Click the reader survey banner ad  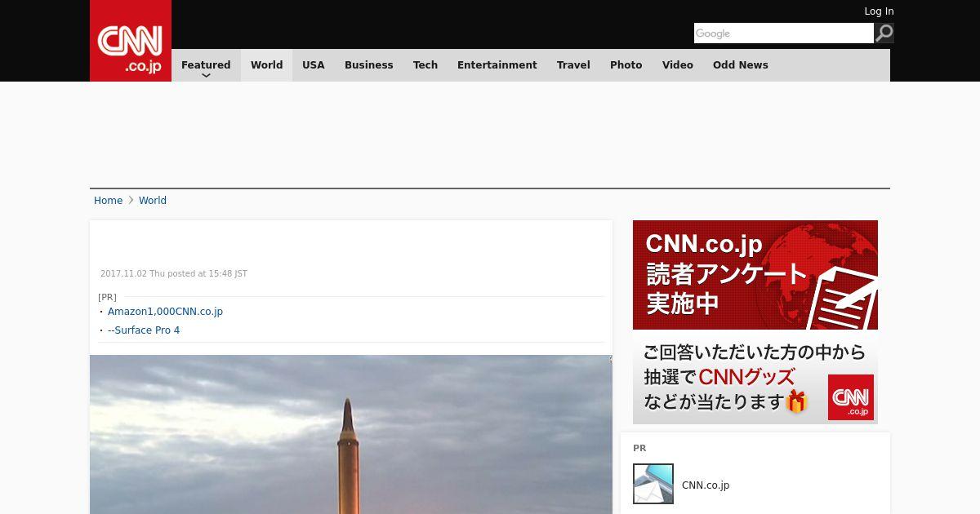point(755,322)
